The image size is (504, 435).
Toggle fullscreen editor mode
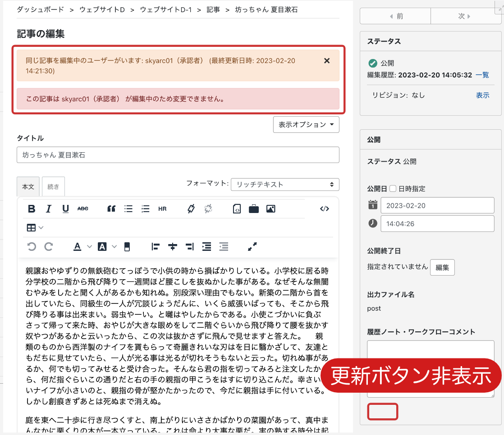click(252, 246)
